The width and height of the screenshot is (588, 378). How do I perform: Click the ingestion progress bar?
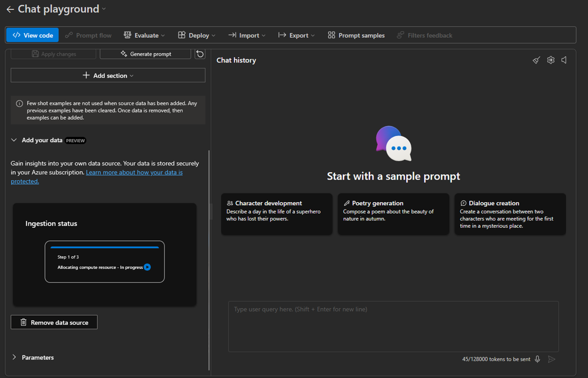point(104,247)
